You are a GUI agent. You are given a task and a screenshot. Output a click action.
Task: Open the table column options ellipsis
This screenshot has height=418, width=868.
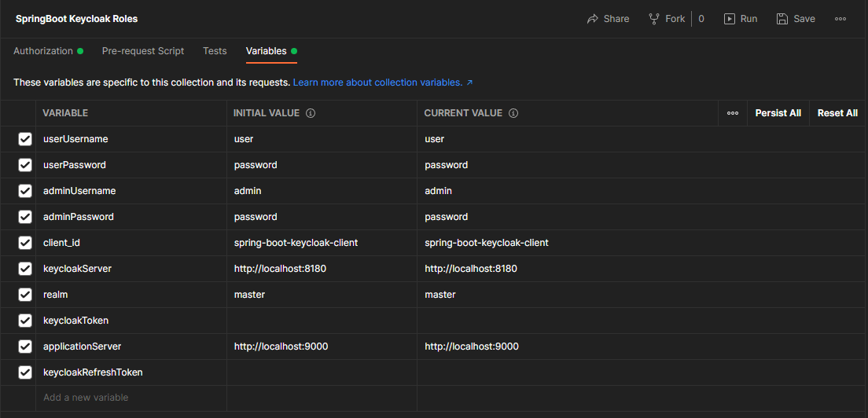click(x=733, y=113)
